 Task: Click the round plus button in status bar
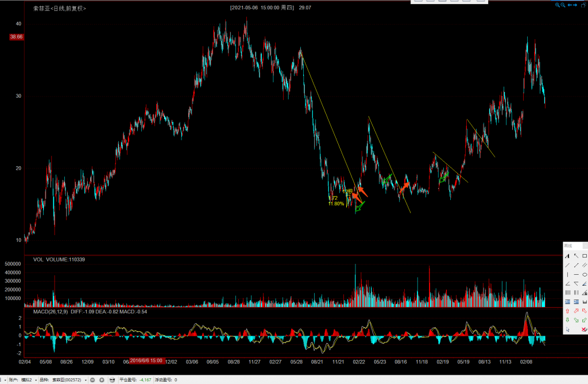coord(102,379)
